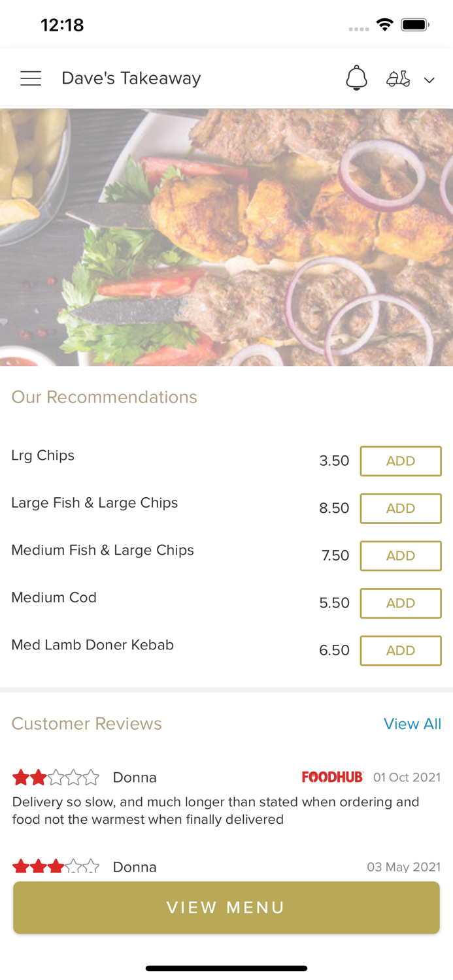Screen dimensions: 453x980
Task: Add Medium Cod to the basket
Action: tap(401, 603)
